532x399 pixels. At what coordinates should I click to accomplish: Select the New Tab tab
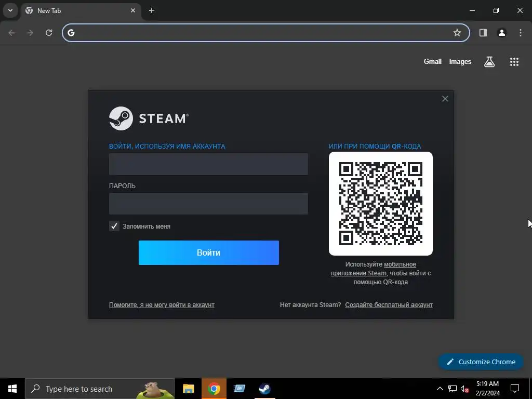click(81, 10)
